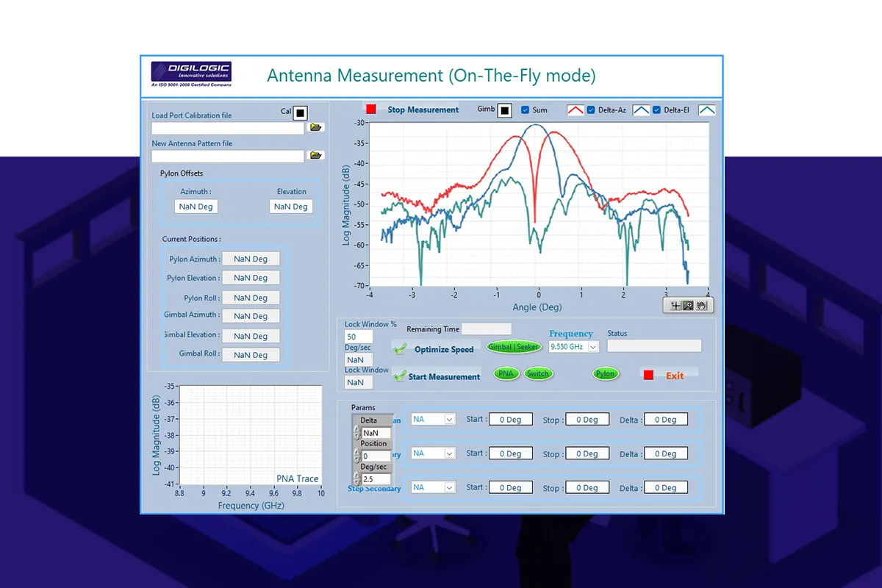Activate the zoom tool in graph palette

pos(688,306)
